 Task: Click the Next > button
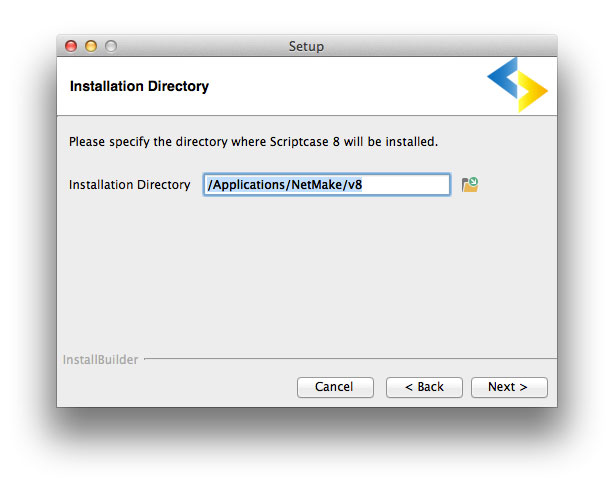pyautogui.click(x=509, y=387)
